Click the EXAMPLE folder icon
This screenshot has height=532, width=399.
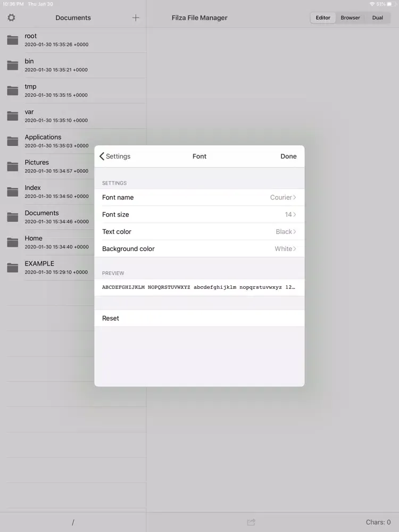pos(13,268)
